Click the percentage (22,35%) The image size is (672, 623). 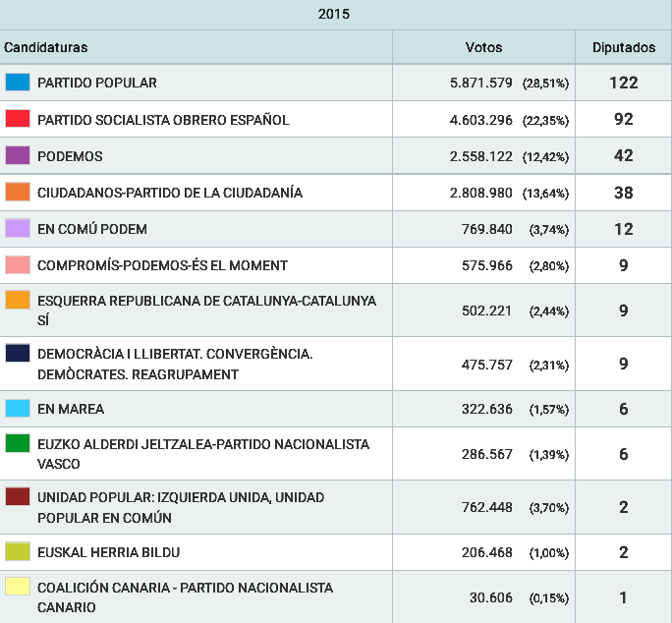click(x=545, y=121)
